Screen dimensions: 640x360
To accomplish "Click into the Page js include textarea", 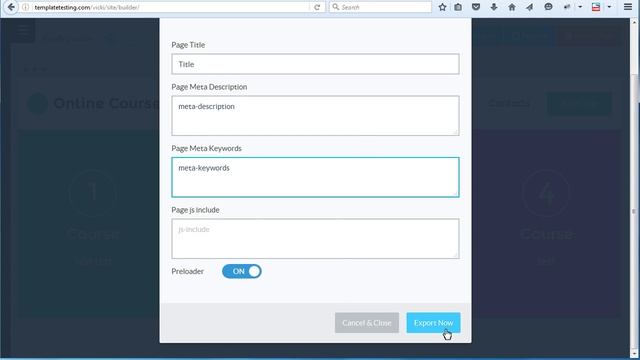I will 316,239.
